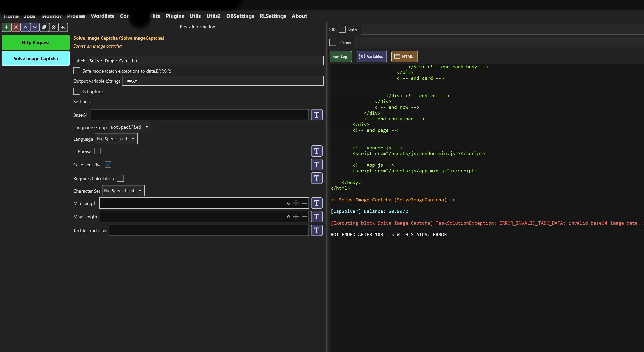Open the Hits page
The height and width of the screenshot is (352, 644).
pos(155,16)
